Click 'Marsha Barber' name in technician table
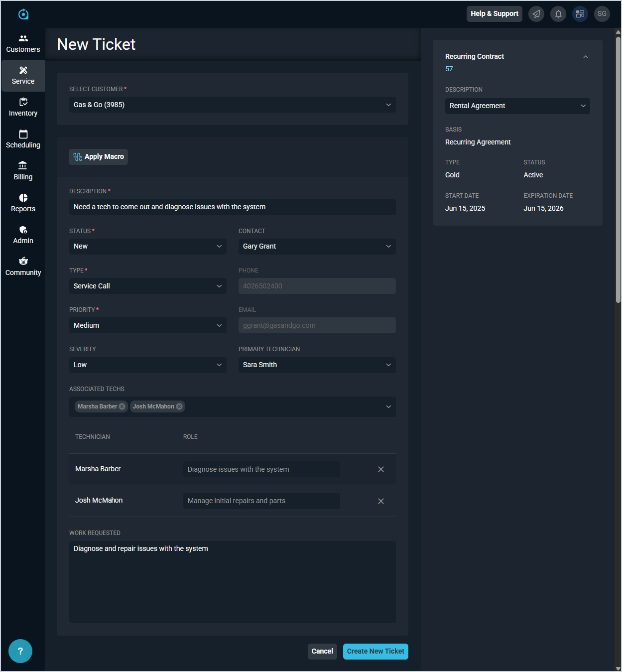Viewport: 622px width, 672px height. pos(98,469)
